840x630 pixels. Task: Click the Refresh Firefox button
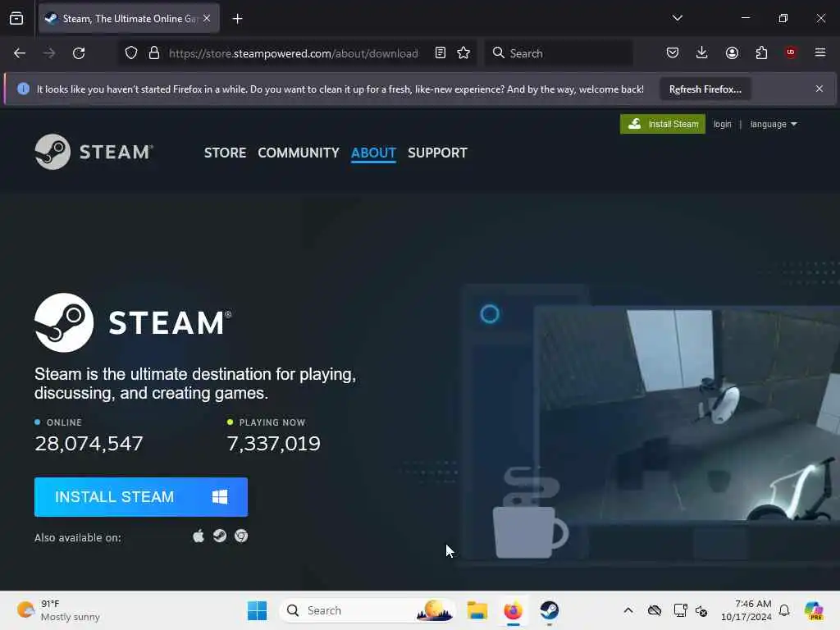click(x=705, y=89)
